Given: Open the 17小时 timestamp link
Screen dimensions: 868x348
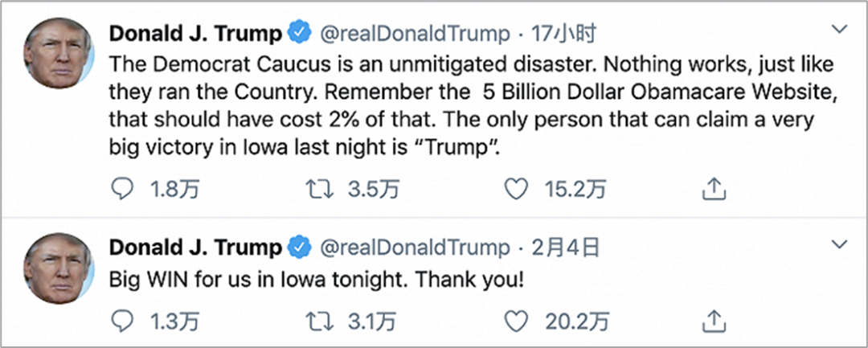Looking at the screenshot, I should pyautogui.click(x=563, y=35).
